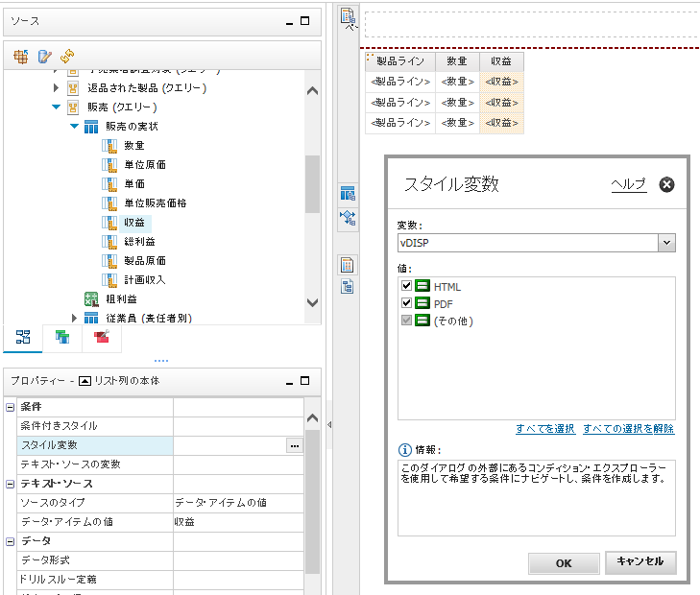Collapse the データ property group
The image size is (700, 595).
[x=10, y=541]
